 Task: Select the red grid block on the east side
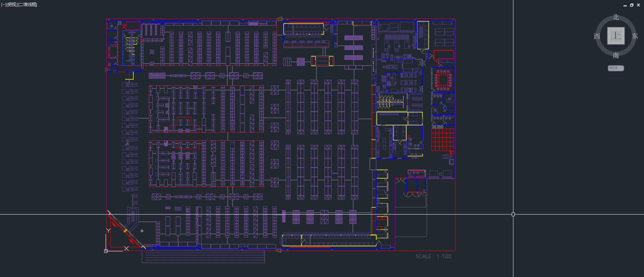point(442,140)
